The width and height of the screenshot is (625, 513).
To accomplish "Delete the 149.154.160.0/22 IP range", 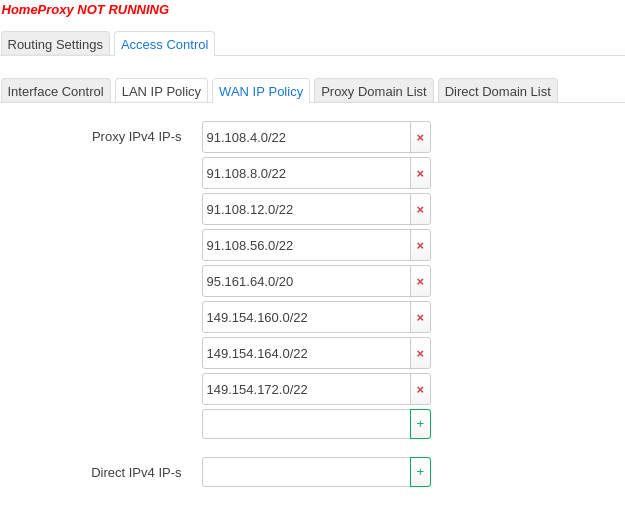I will [x=420, y=317].
